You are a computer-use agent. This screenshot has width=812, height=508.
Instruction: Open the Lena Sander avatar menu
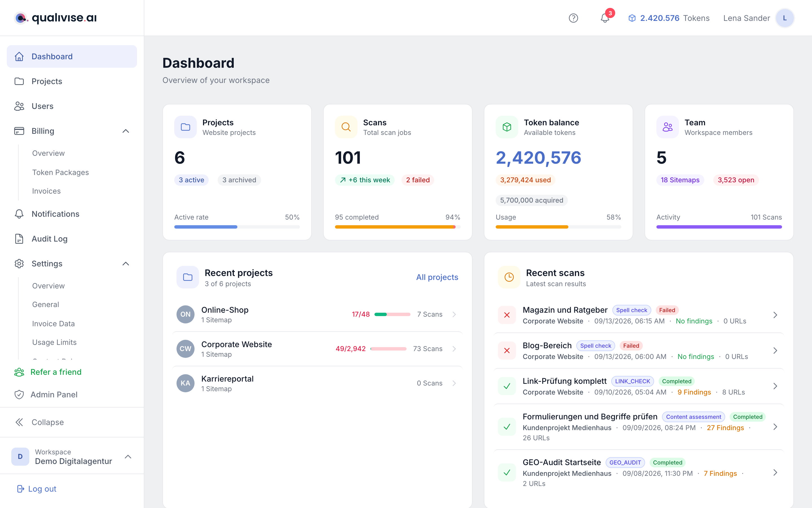(784, 18)
